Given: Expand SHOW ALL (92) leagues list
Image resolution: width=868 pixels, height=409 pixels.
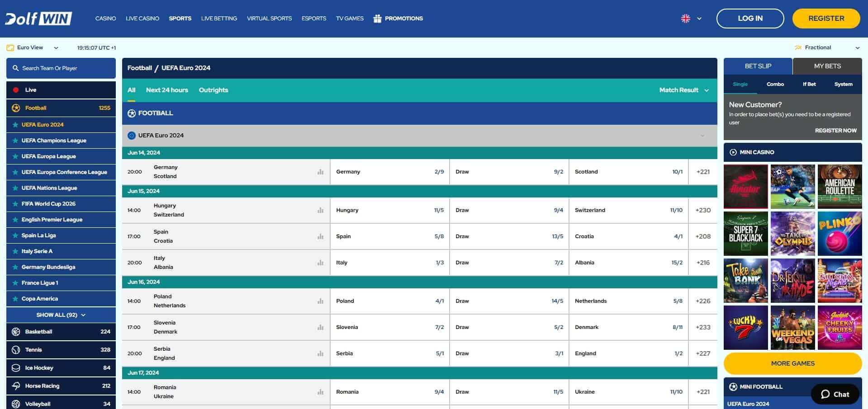Looking at the screenshot, I should [x=61, y=315].
